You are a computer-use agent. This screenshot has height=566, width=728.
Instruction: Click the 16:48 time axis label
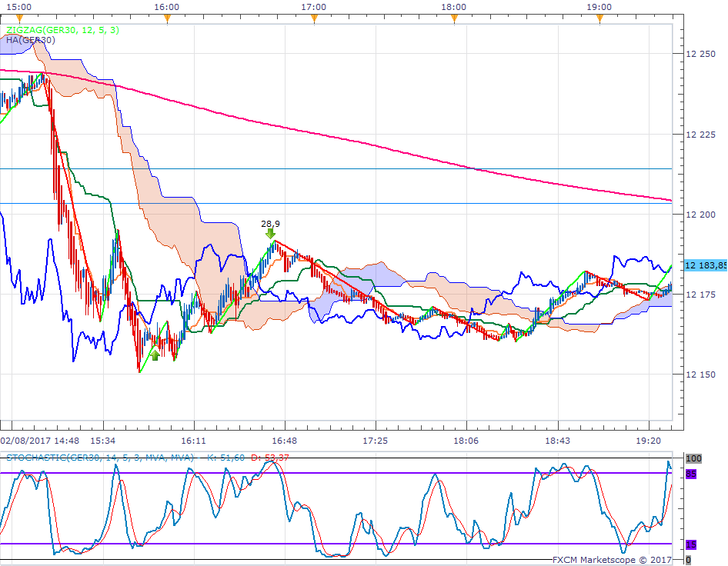pos(284,441)
